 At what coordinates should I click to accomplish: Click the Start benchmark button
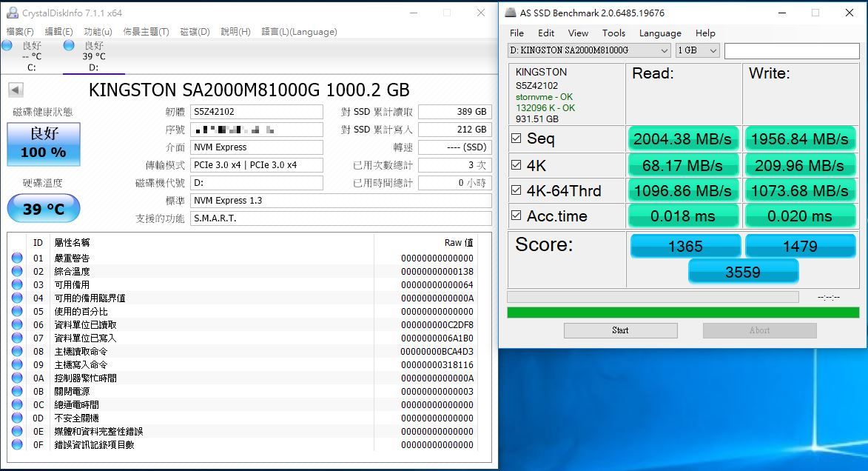click(621, 330)
